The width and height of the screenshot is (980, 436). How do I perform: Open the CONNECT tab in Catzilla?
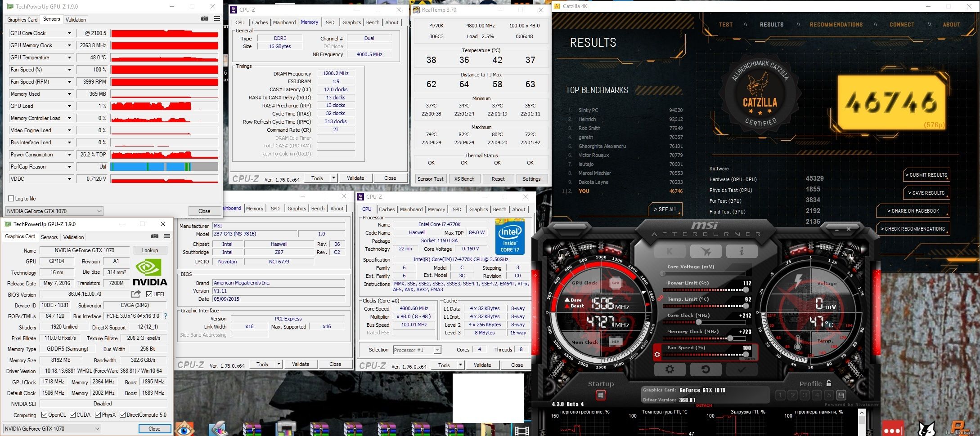tap(902, 25)
